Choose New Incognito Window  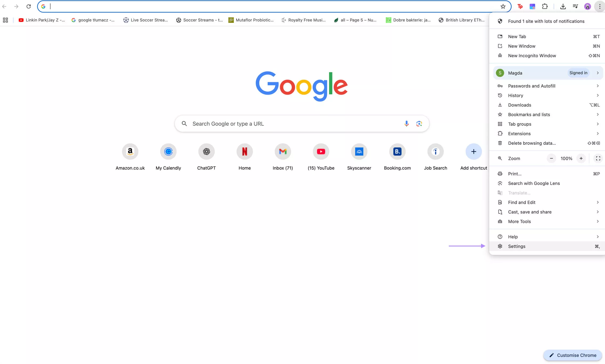click(x=548, y=56)
